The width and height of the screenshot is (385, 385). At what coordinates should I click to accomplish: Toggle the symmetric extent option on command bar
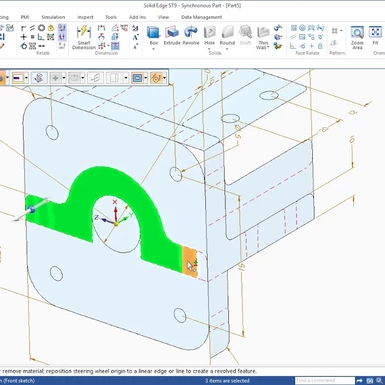click(114, 78)
